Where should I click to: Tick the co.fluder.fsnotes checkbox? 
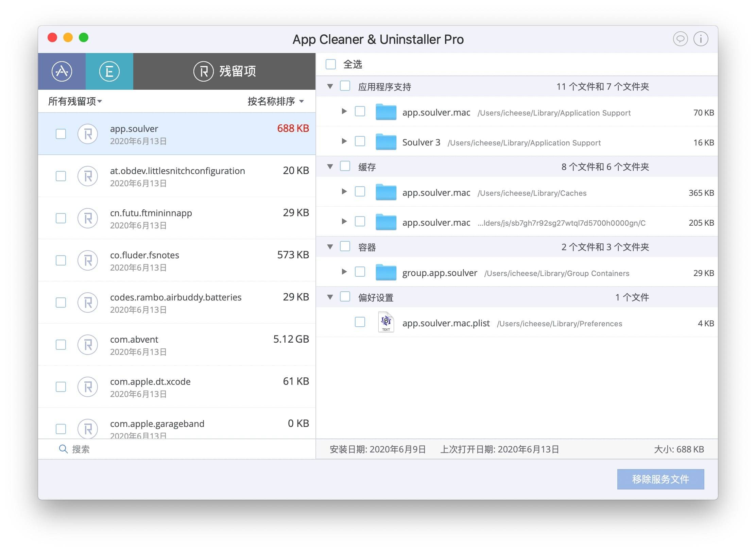(x=61, y=260)
